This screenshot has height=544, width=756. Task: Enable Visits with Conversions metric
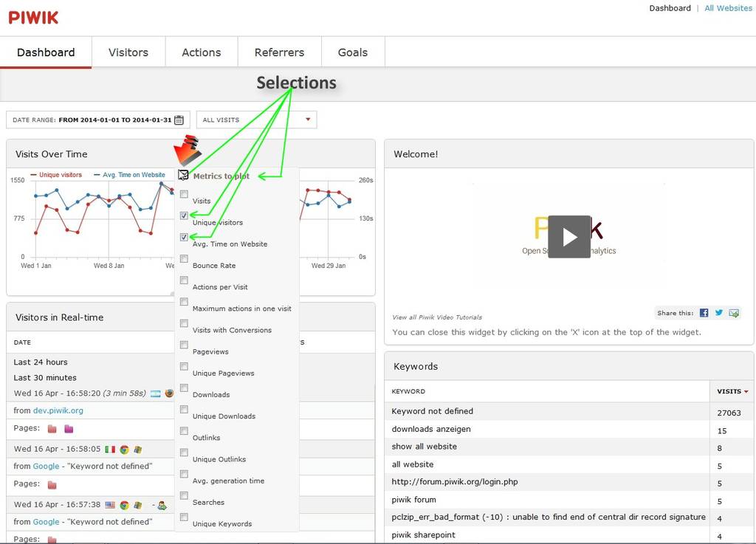(184, 323)
